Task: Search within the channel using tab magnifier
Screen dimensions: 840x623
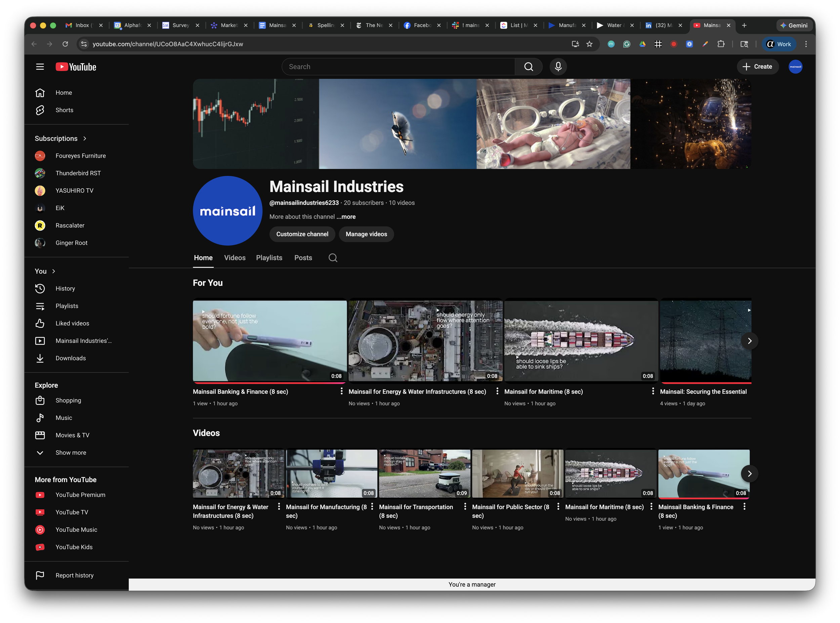Action: tap(333, 258)
